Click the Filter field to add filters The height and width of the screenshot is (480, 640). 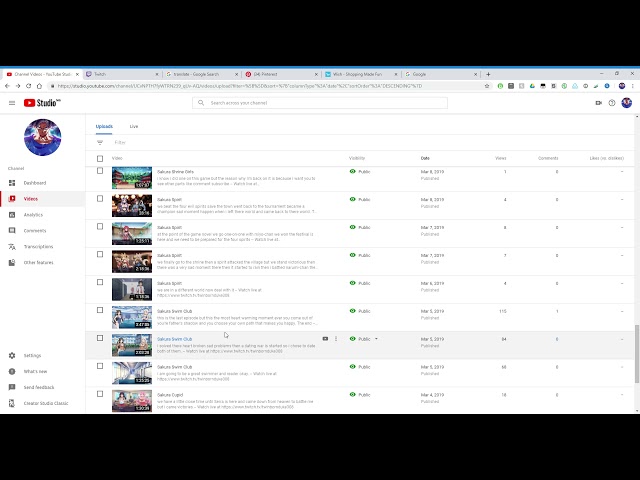coord(120,142)
